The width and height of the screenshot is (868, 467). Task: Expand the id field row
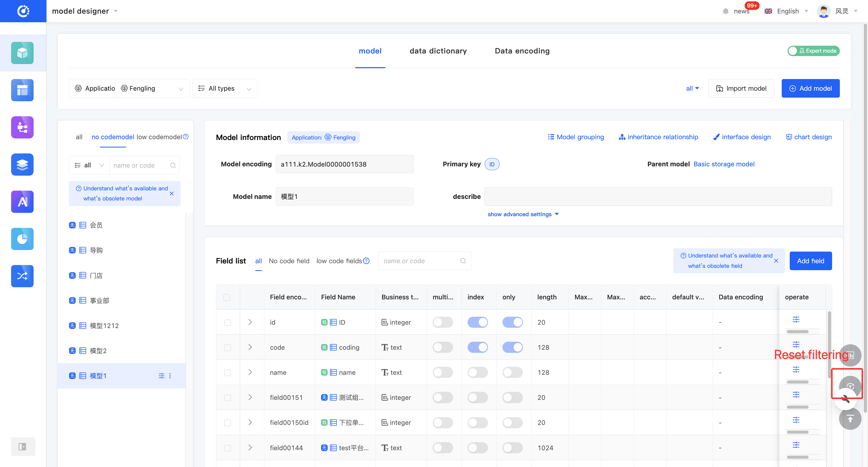click(250, 322)
